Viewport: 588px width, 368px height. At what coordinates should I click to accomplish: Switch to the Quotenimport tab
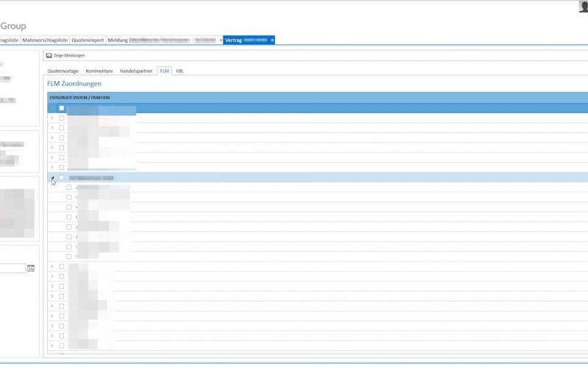point(87,40)
